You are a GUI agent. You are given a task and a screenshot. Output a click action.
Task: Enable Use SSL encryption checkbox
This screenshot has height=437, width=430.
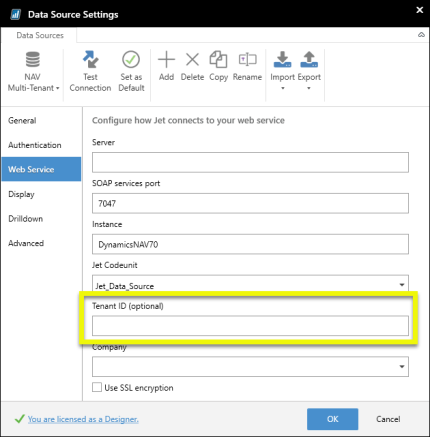97,387
